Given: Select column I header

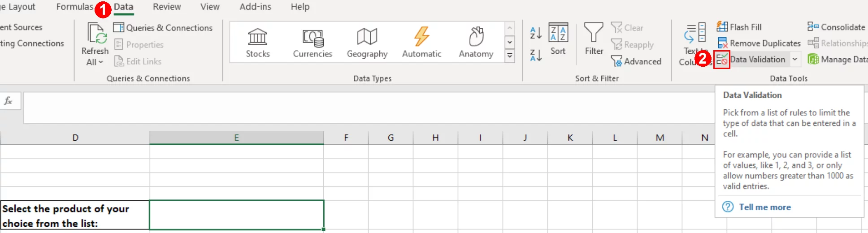Looking at the screenshot, I should point(480,138).
